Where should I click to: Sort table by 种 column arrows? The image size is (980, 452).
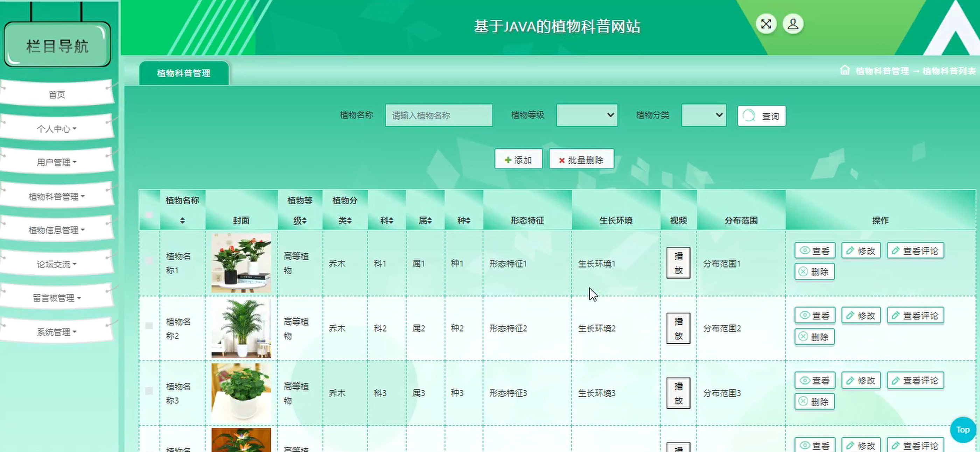(468, 220)
